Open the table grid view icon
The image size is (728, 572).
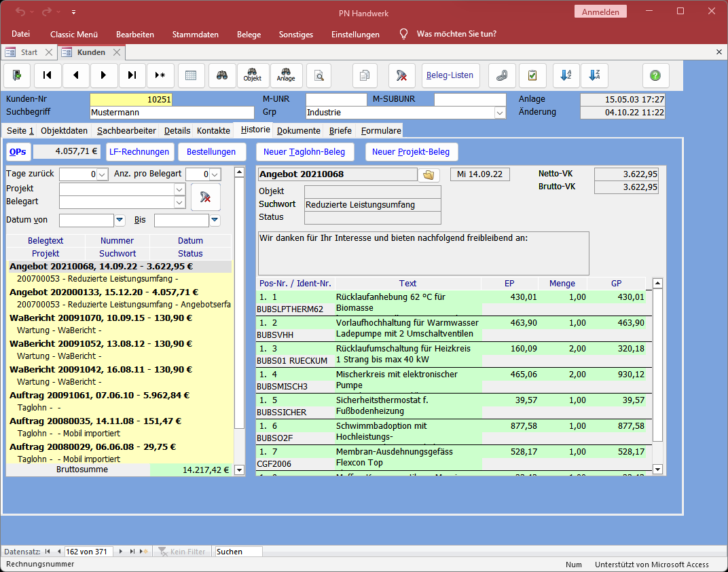191,75
